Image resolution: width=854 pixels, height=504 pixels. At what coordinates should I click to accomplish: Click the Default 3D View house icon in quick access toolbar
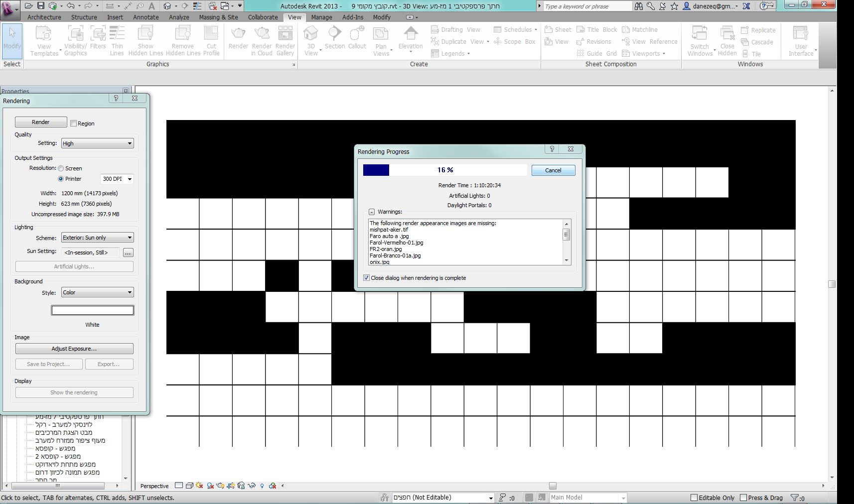[x=167, y=6]
